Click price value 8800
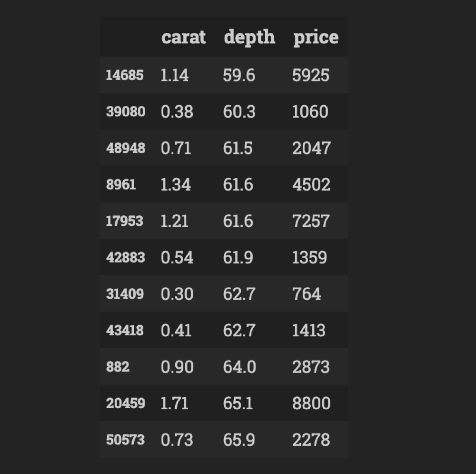Viewport: 476px width, 474px height. [311, 403]
